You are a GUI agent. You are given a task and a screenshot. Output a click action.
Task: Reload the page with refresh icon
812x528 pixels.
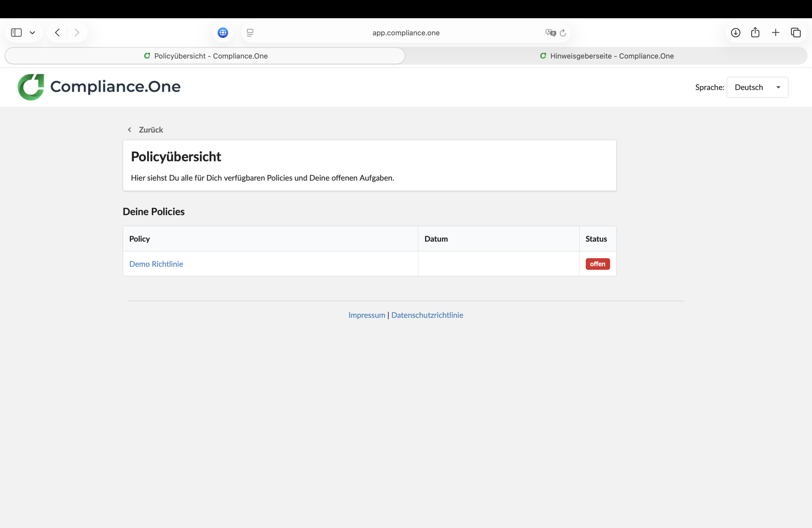click(x=563, y=33)
